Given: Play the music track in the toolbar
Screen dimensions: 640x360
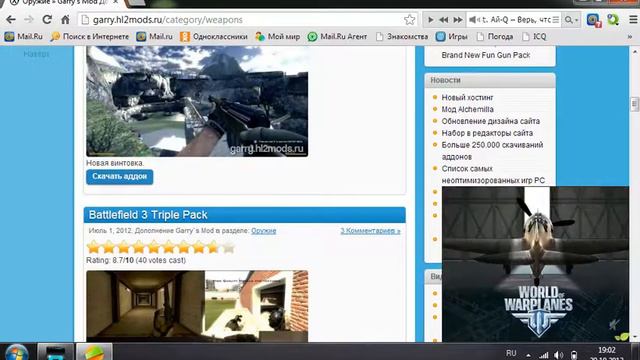Looking at the screenshot, I should (x=430, y=20).
